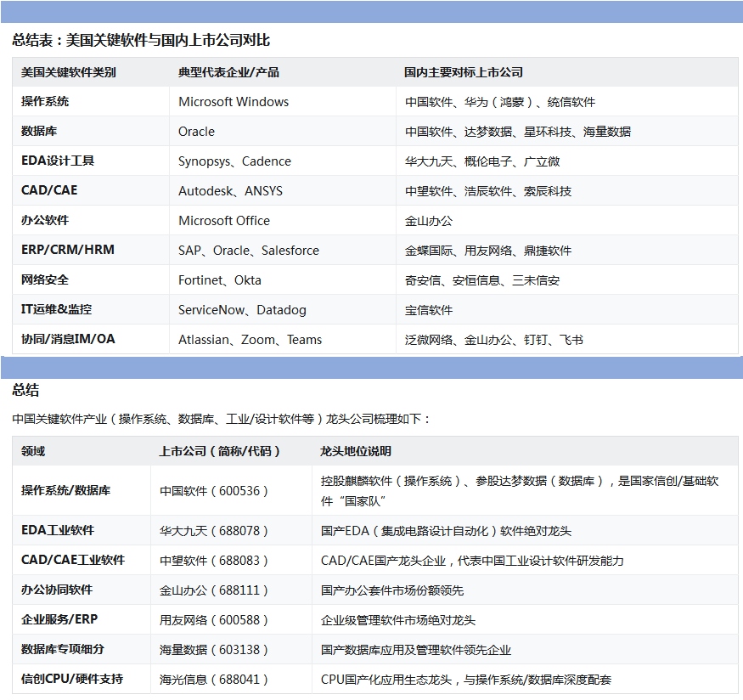Click the EDA设计工具 row label

(x=58, y=161)
